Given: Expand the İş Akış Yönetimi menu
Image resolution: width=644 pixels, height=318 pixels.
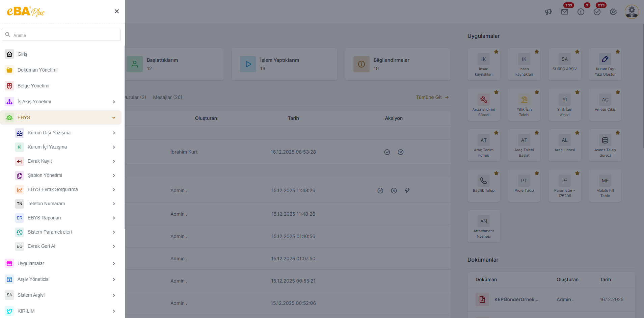Looking at the screenshot, I should (x=114, y=102).
